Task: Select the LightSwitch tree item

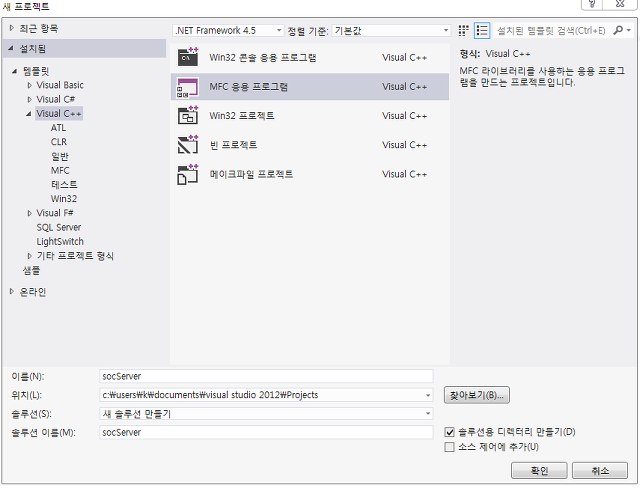Action: [60, 242]
